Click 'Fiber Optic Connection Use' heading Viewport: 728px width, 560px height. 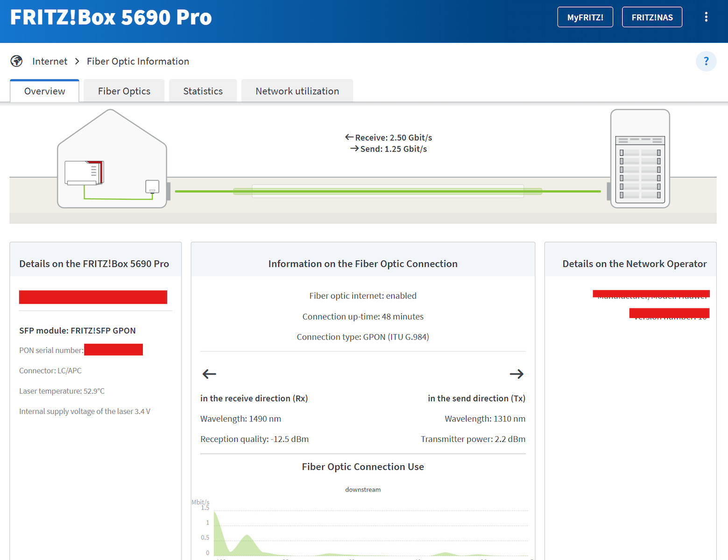363,467
